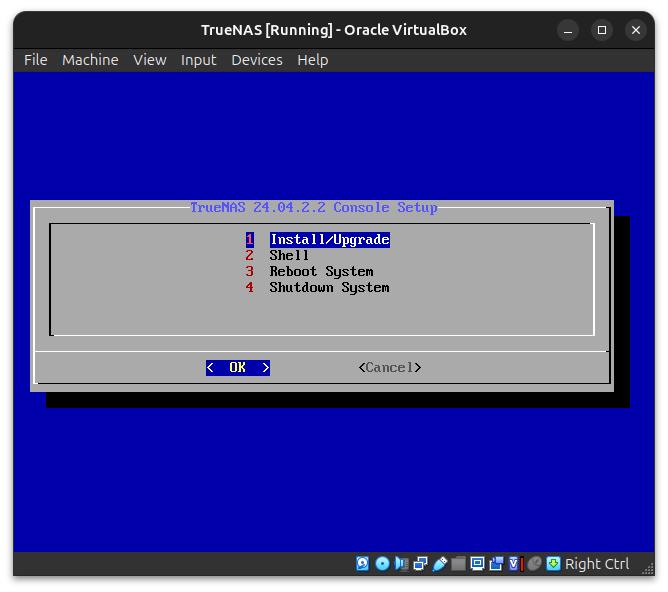Select the Install/Upgrade option
This screenshot has width=668, height=592.
tap(329, 240)
